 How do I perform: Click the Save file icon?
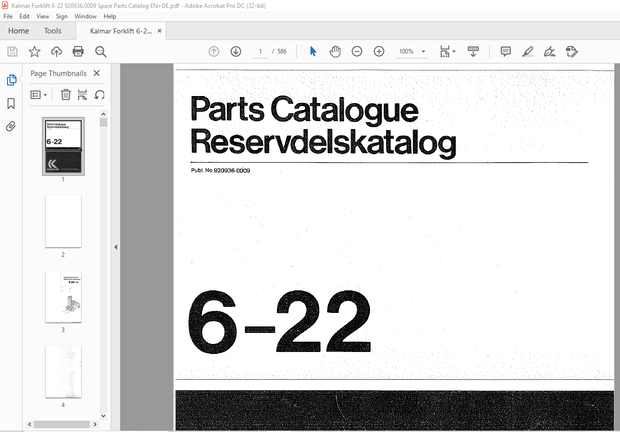click(12, 51)
